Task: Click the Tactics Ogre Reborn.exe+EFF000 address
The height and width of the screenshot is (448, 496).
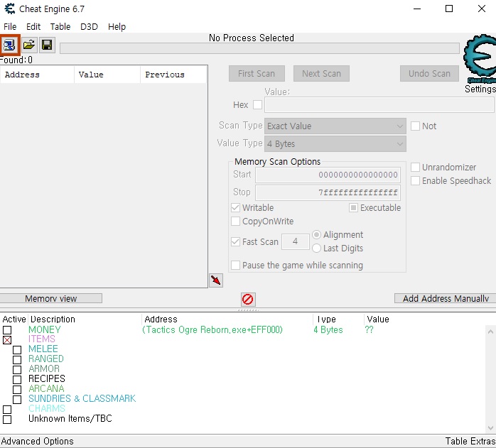Action: tap(212, 329)
